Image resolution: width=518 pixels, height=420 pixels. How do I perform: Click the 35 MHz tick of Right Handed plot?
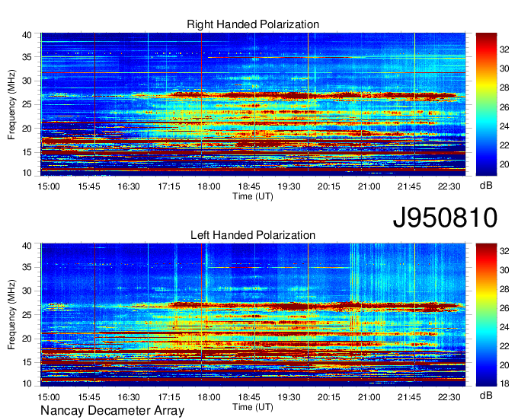tap(27, 57)
